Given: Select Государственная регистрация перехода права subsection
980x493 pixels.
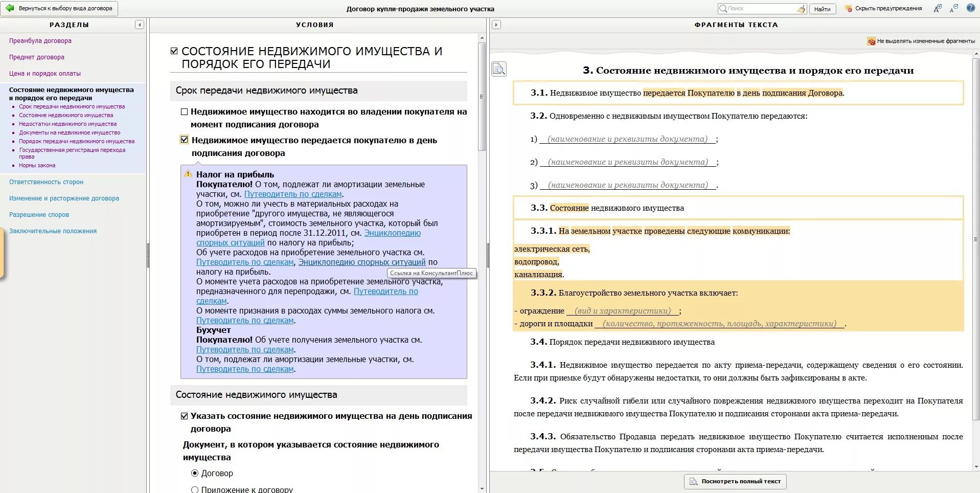Looking at the screenshot, I should coord(72,153).
